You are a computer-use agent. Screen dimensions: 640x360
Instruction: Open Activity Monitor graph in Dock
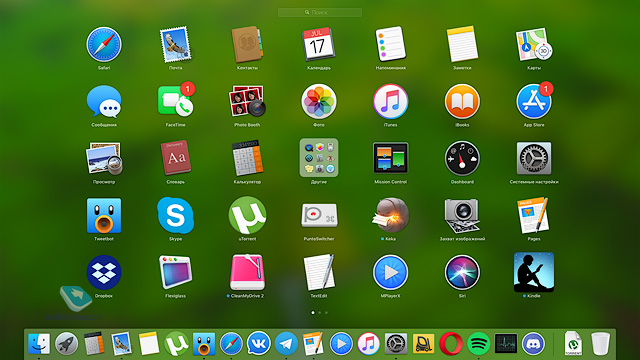coord(506,344)
